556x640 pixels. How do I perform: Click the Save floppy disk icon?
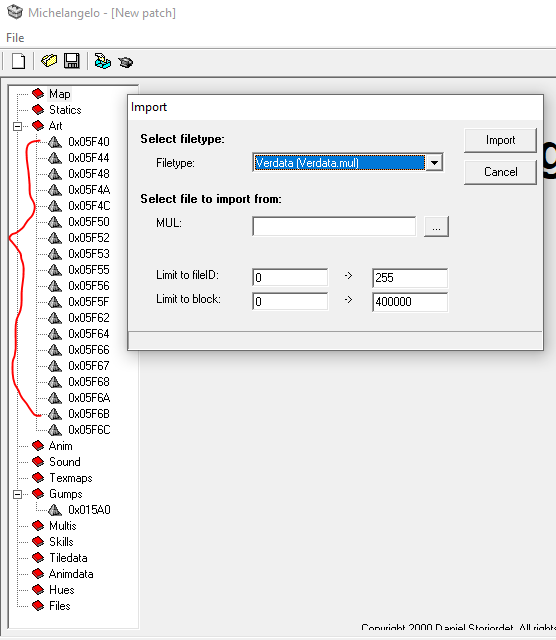[x=72, y=61]
